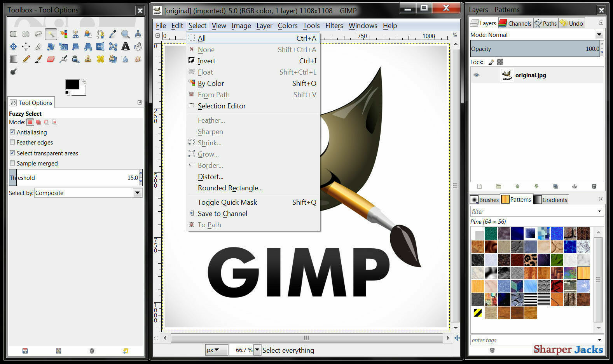Select the Rectangle Select tool
The width and height of the screenshot is (613, 364).
coord(14,34)
